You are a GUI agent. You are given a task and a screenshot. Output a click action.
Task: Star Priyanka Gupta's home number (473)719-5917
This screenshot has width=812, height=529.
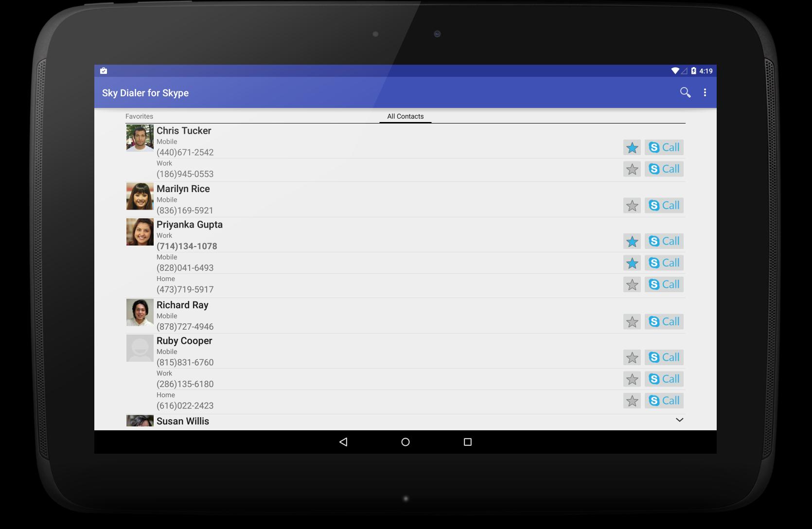pos(632,284)
